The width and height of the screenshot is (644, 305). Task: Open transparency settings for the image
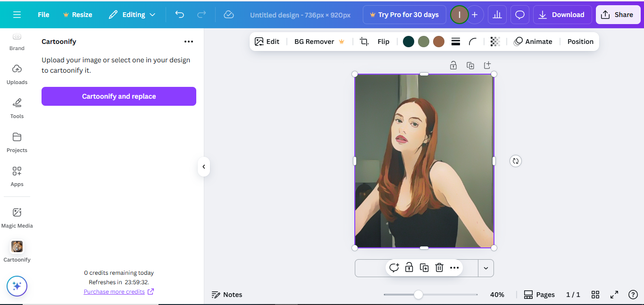tap(495, 42)
